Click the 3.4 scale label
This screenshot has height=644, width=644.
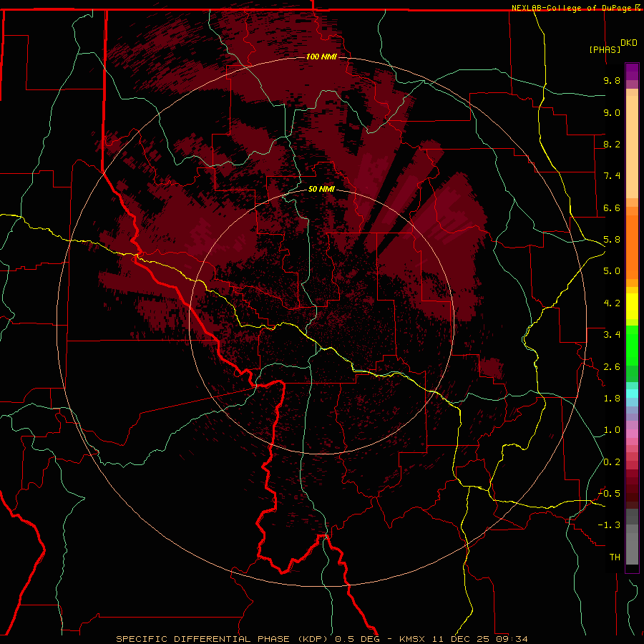[612, 335]
